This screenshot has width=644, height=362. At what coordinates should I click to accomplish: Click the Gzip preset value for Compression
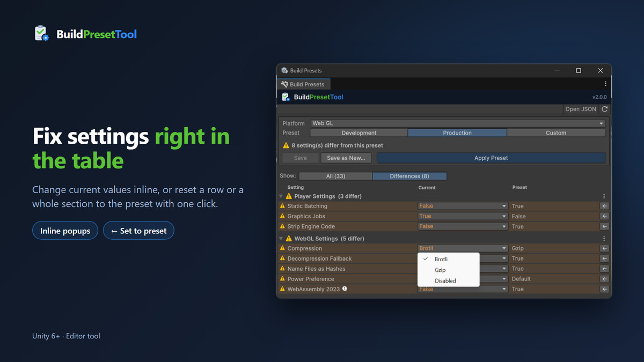pyautogui.click(x=518, y=248)
